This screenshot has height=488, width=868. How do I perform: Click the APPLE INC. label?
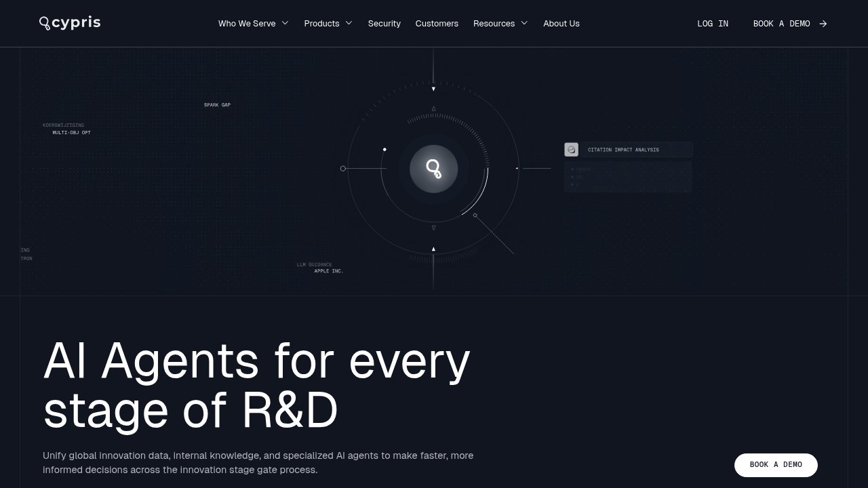tap(329, 271)
